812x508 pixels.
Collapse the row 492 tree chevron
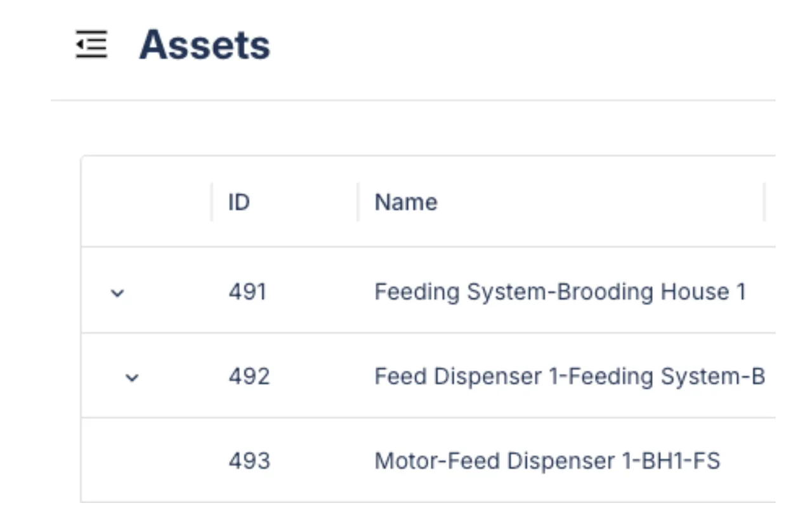point(132,378)
